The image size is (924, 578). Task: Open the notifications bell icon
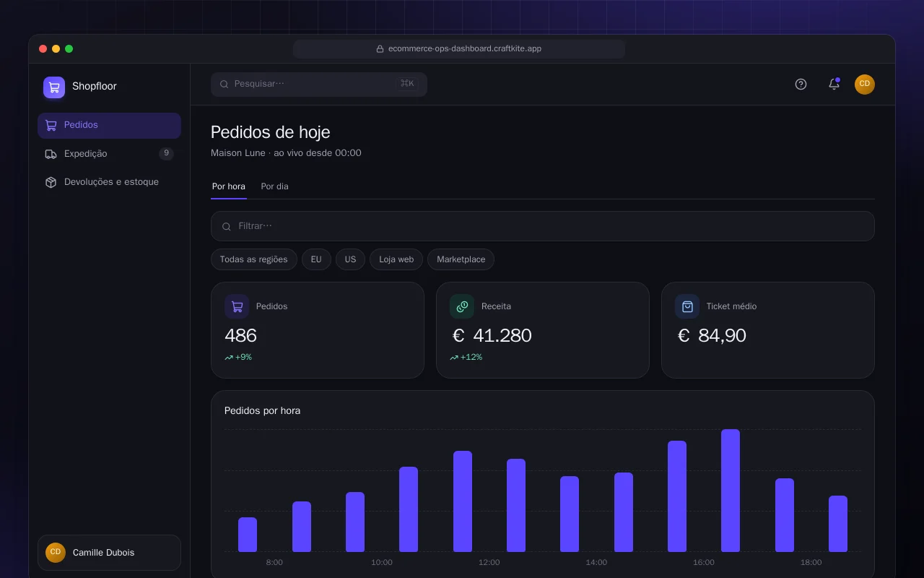pyautogui.click(x=834, y=84)
